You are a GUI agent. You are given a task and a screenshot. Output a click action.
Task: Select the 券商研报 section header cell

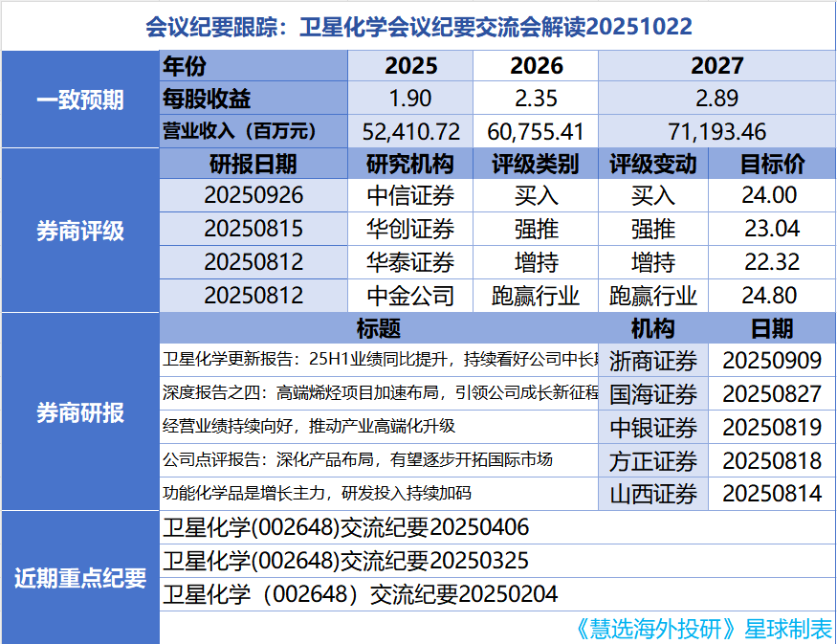click(x=80, y=411)
